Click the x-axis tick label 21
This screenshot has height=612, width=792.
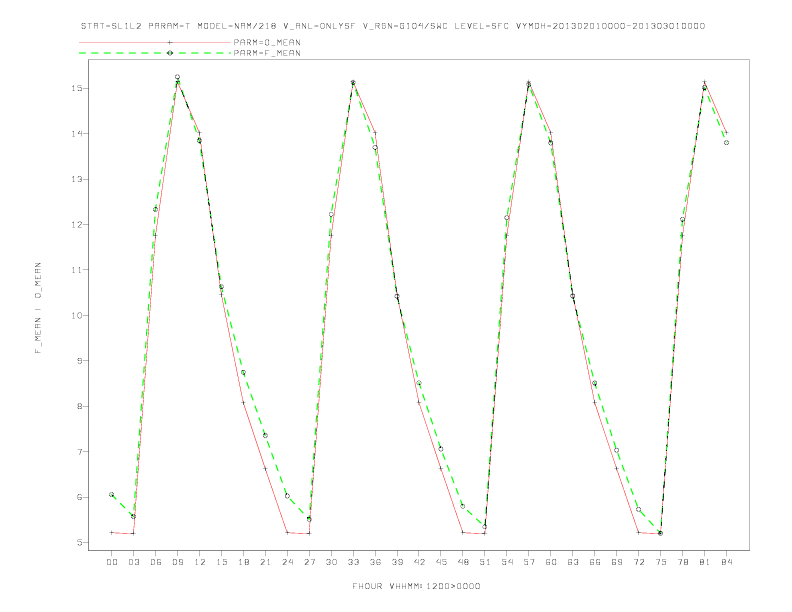click(265, 562)
